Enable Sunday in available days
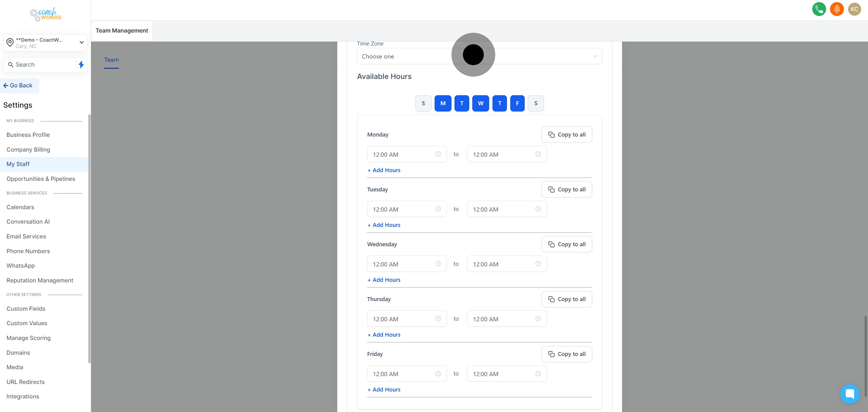Screen dimensions: 868x412 [423, 103]
